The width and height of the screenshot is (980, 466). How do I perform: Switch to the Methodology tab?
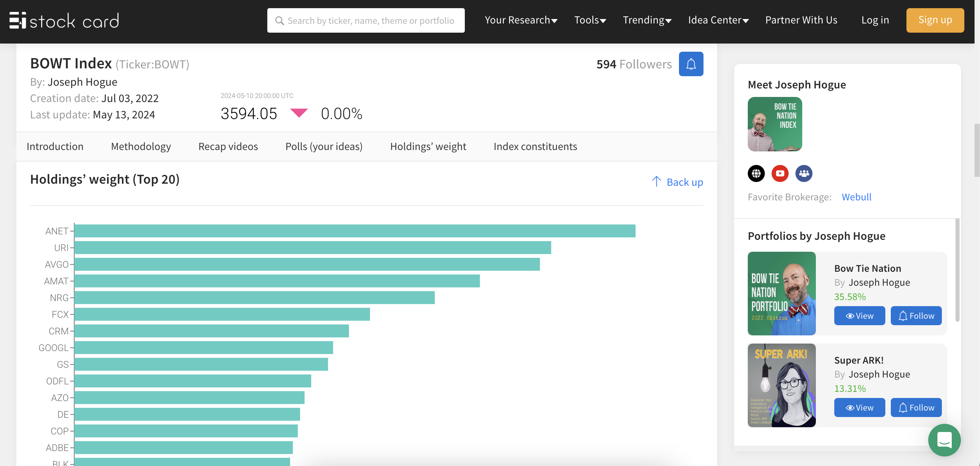click(141, 146)
